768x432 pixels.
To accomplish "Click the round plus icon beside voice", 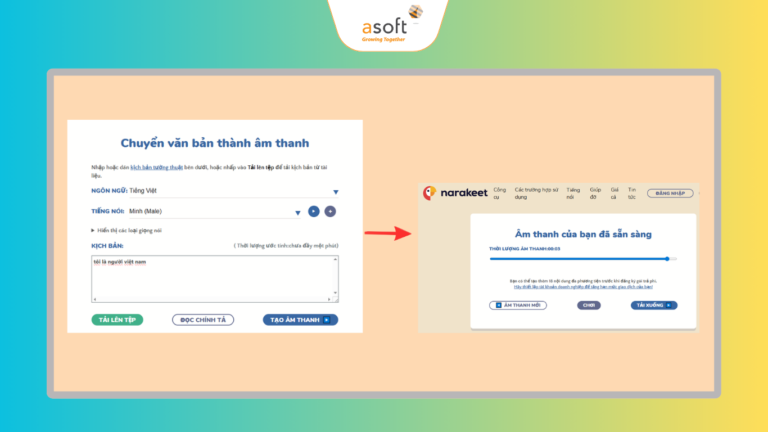I will [x=330, y=211].
